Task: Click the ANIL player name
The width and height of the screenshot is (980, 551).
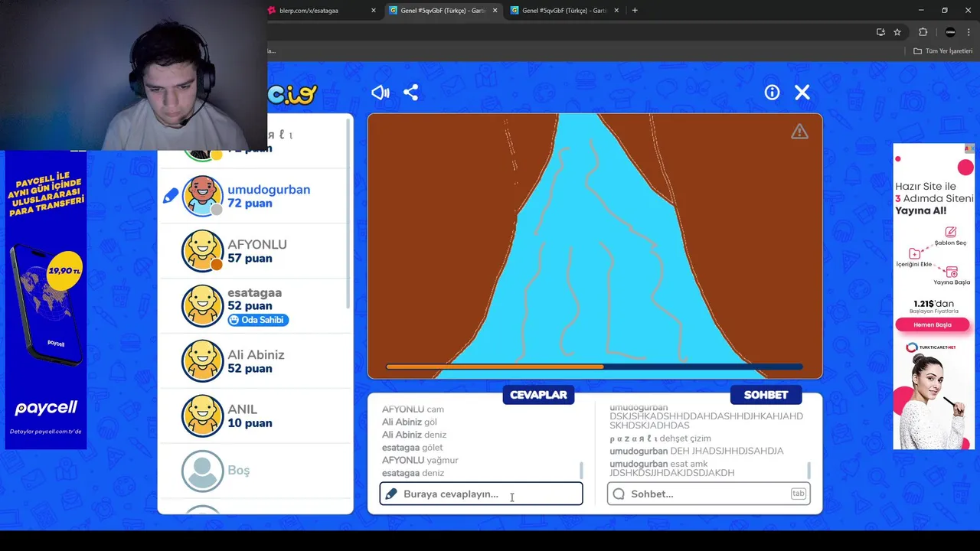Action: (x=242, y=409)
